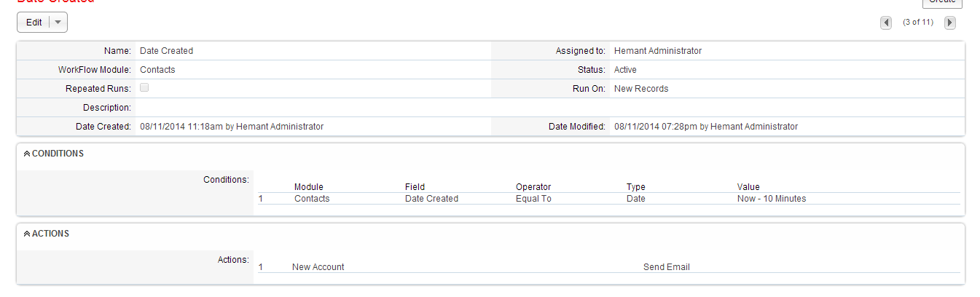
Task: Collapse the Actions panel
Action: click(27, 234)
